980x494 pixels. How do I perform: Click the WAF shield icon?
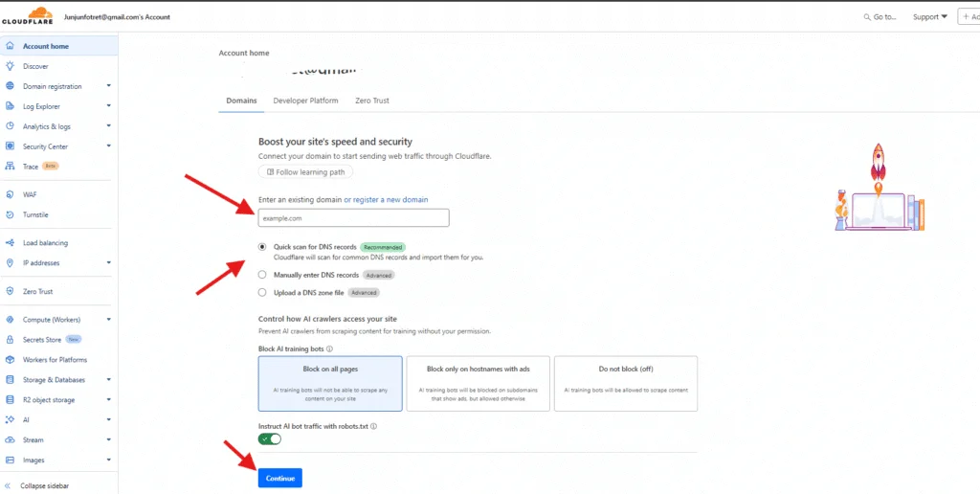(x=10, y=194)
